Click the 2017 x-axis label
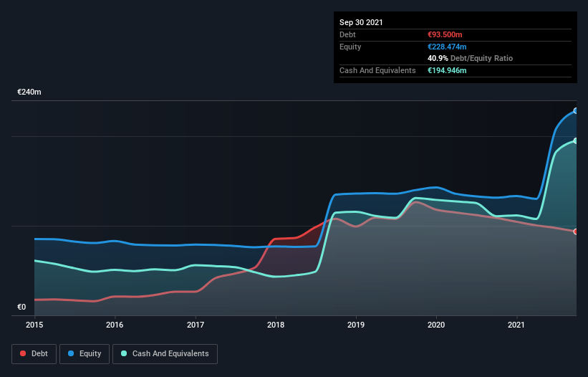This screenshot has width=588, height=377. (196, 325)
